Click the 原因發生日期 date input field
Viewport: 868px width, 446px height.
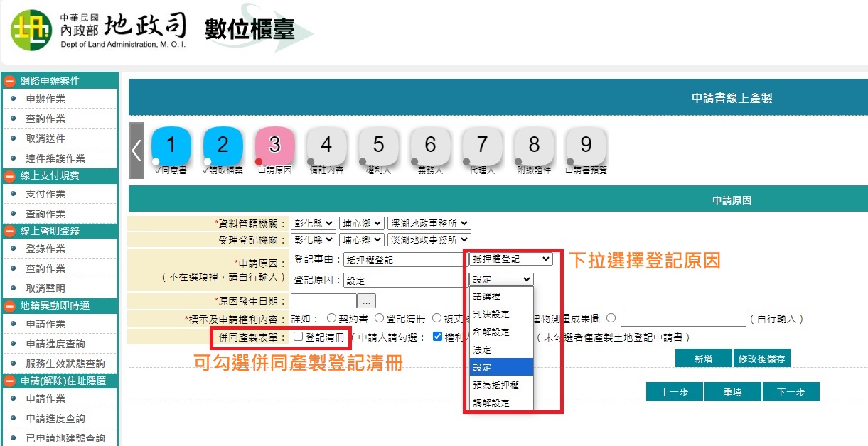[x=323, y=300]
